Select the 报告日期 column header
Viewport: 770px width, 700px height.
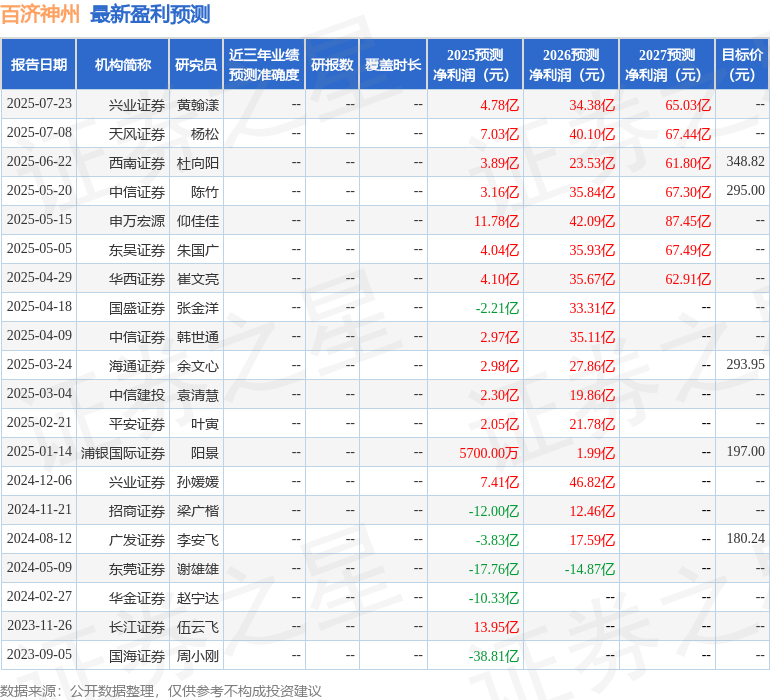coord(39,64)
